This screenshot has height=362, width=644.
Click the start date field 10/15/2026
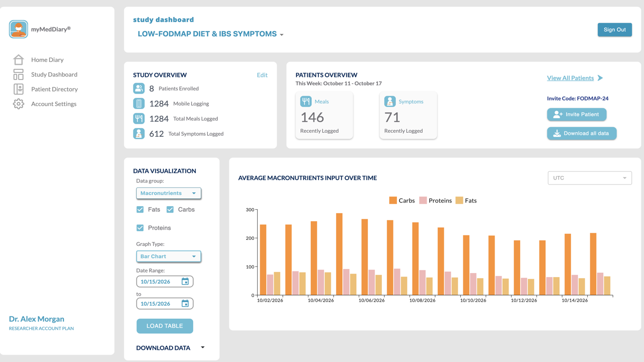(165, 282)
